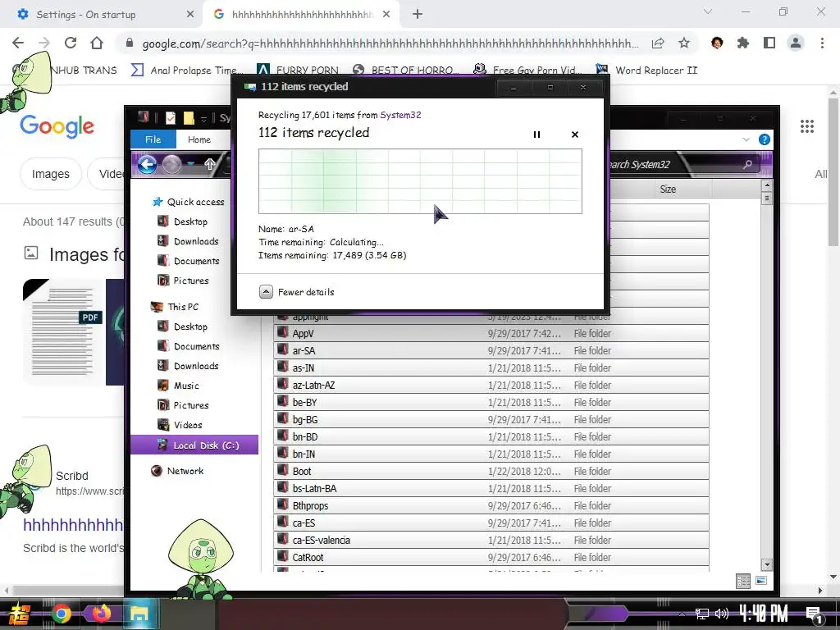Switch to details view in Explorer

[743, 582]
